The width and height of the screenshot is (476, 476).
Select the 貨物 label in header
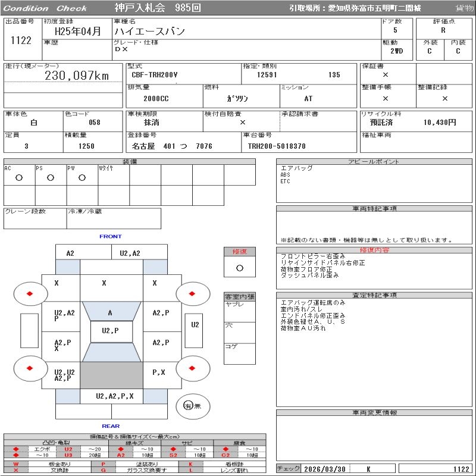coord(464,8)
